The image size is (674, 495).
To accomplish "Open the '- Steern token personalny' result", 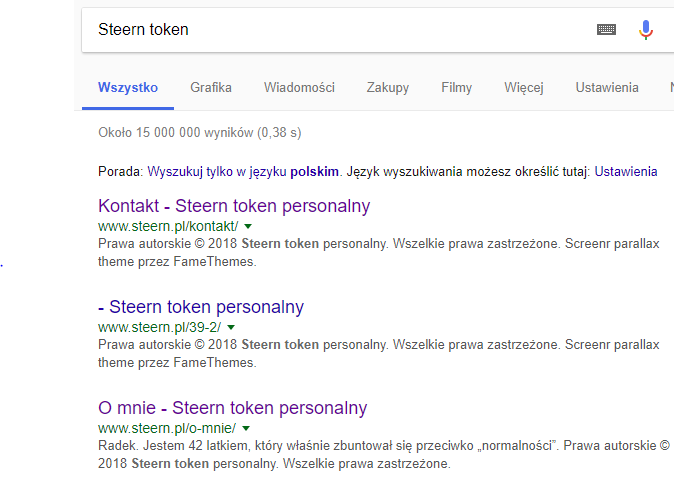I will (201, 307).
